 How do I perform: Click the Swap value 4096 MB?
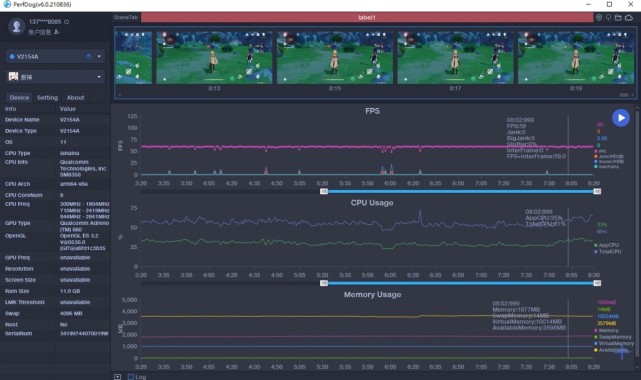(71, 313)
